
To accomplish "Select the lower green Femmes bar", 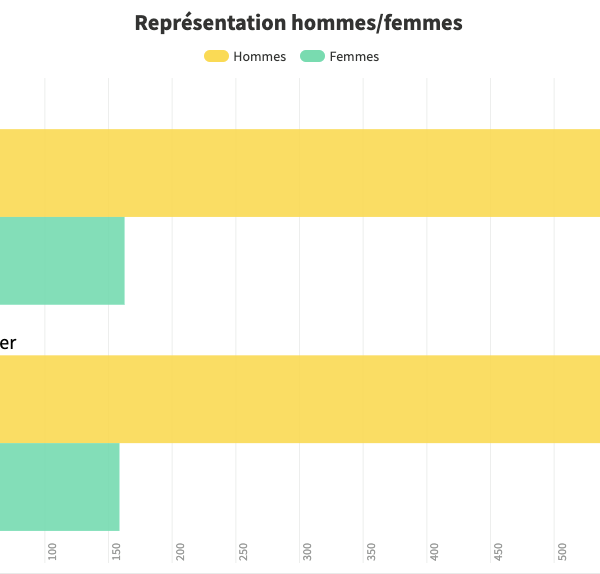I will 60,487.
